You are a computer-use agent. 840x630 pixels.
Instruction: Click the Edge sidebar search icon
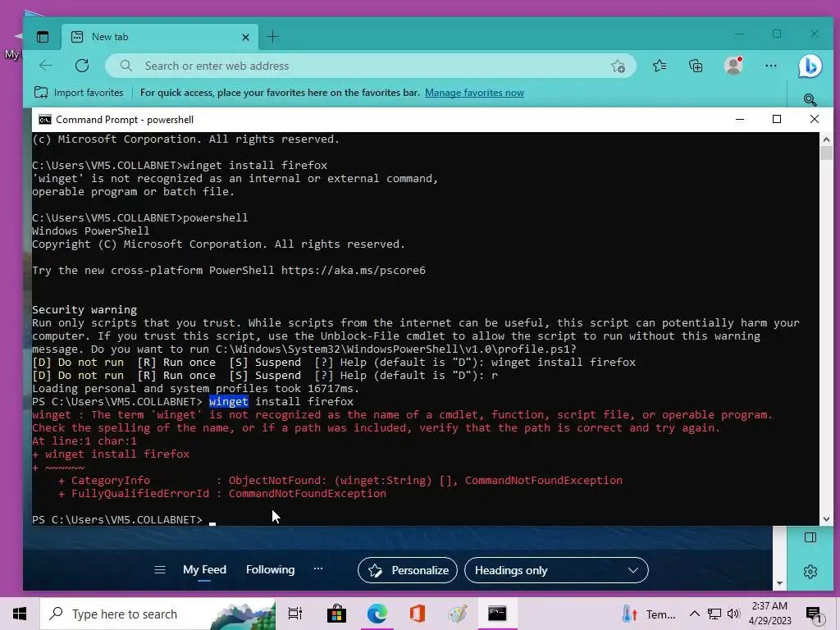click(x=810, y=99)
